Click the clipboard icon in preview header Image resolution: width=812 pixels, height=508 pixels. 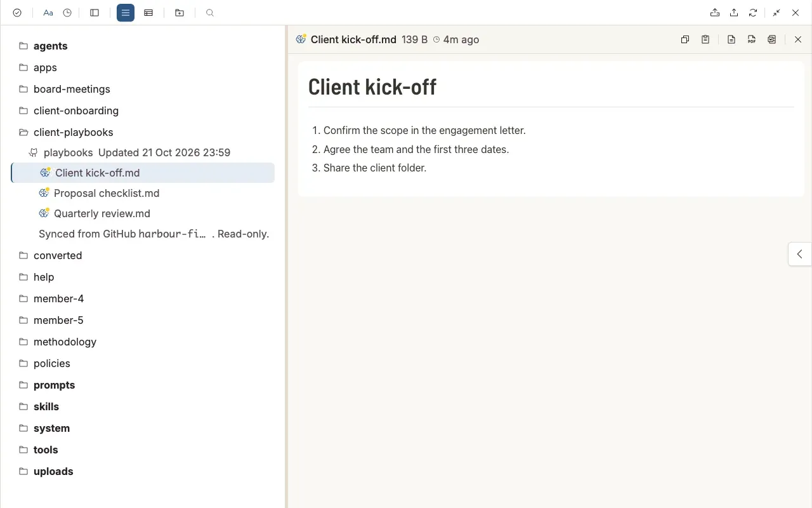point(705,39)
